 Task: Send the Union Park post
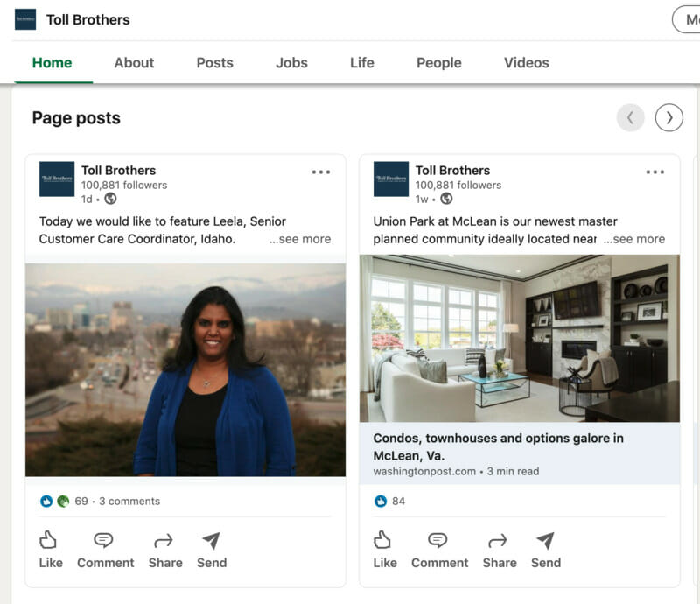[x=546, y=550]
